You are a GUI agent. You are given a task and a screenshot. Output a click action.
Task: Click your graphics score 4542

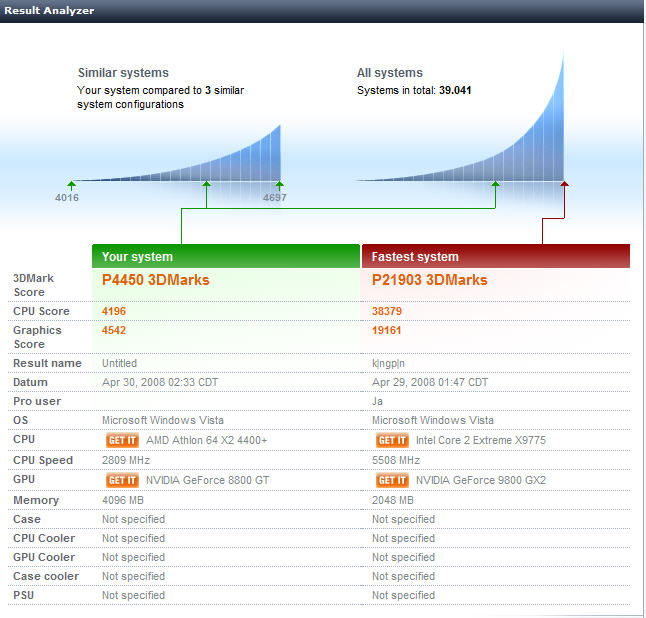pos(114,330)
